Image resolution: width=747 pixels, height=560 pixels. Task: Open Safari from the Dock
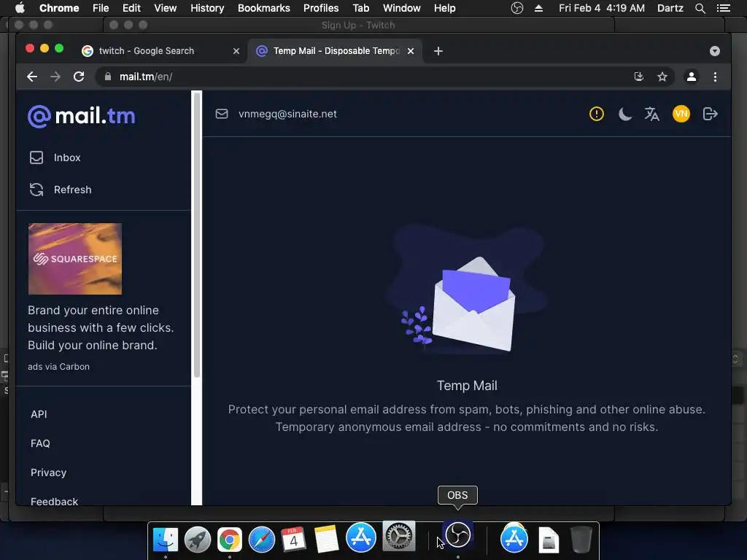(x=262, y=540)
